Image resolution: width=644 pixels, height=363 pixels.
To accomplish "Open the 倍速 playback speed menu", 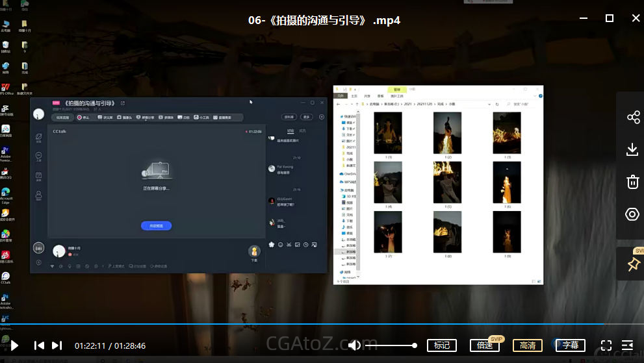I will 484,345.
